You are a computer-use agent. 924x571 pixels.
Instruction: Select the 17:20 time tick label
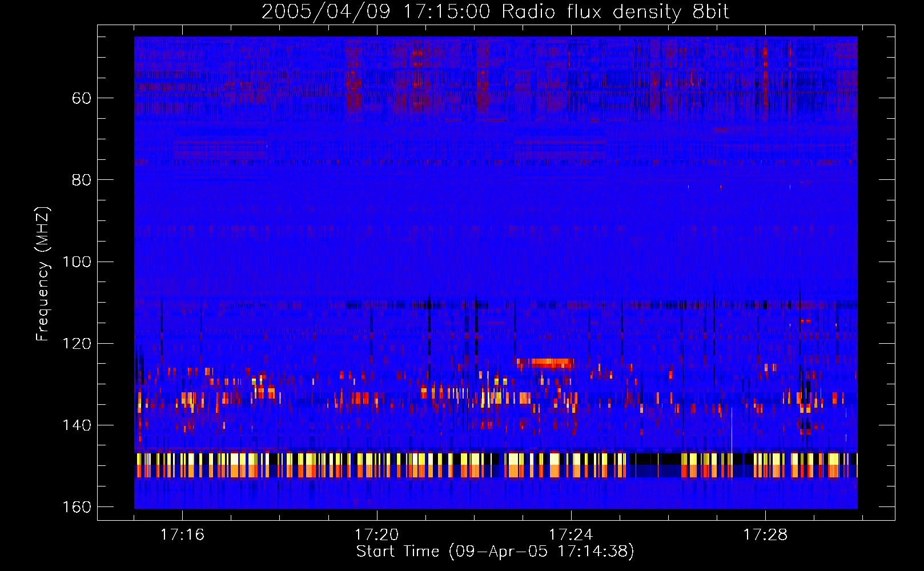click(x=376, y=534)
